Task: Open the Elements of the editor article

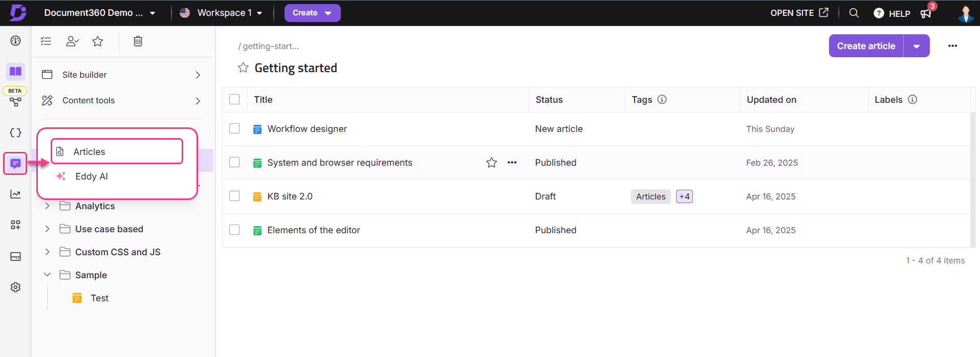Action: coord(314,230)
